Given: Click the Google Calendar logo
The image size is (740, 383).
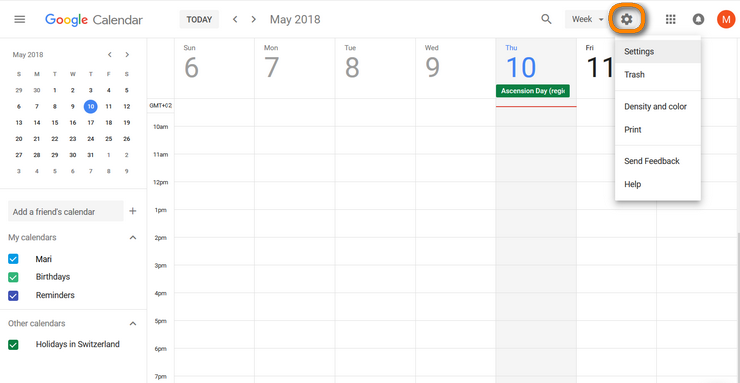Looking at the screenshot, I should pos(94,20).
